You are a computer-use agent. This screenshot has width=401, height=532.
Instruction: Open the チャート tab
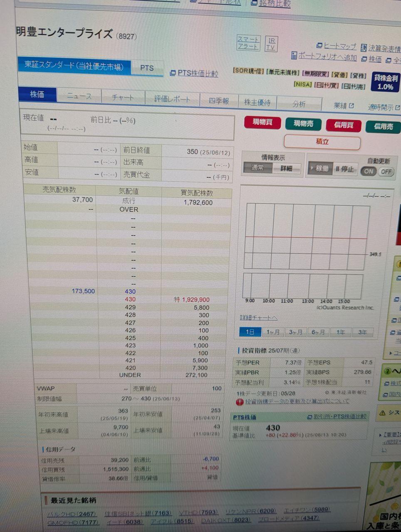tap(123, 98)
